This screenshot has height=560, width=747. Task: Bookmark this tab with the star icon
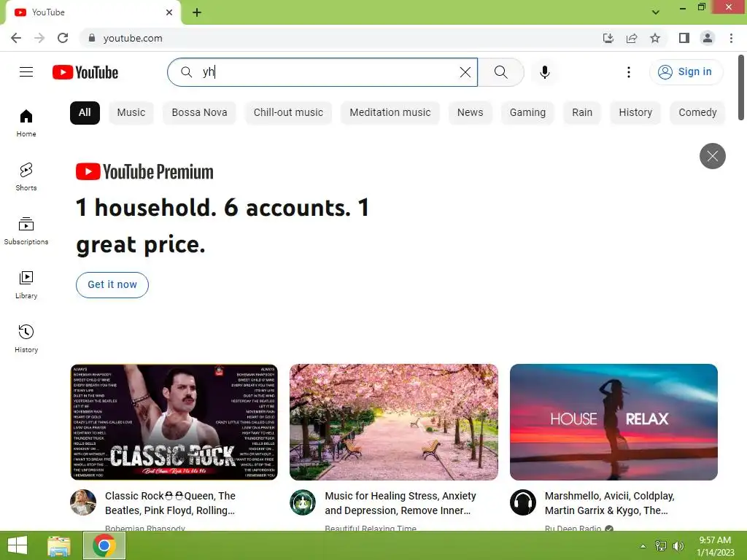point(655,38)
